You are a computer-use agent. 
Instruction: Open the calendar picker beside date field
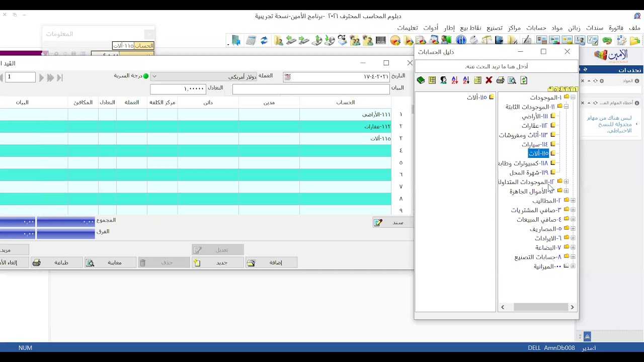click(x=287, y=77)
